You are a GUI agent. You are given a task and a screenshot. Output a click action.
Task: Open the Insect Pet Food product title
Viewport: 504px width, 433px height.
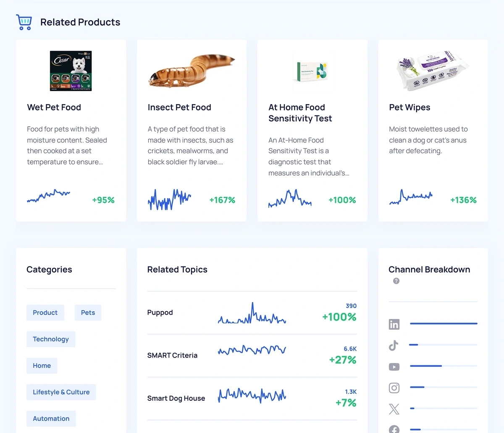(x=179, y=107)
